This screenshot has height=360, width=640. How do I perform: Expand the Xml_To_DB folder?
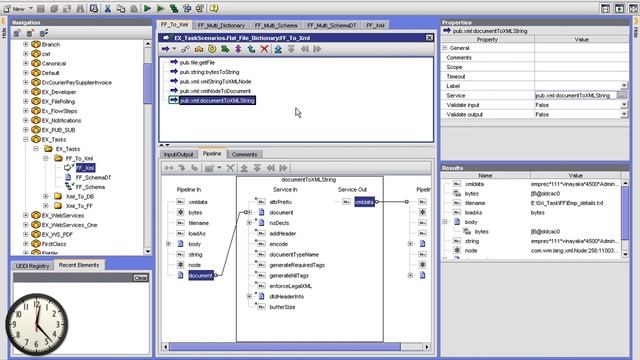click(x=46, y=196)
